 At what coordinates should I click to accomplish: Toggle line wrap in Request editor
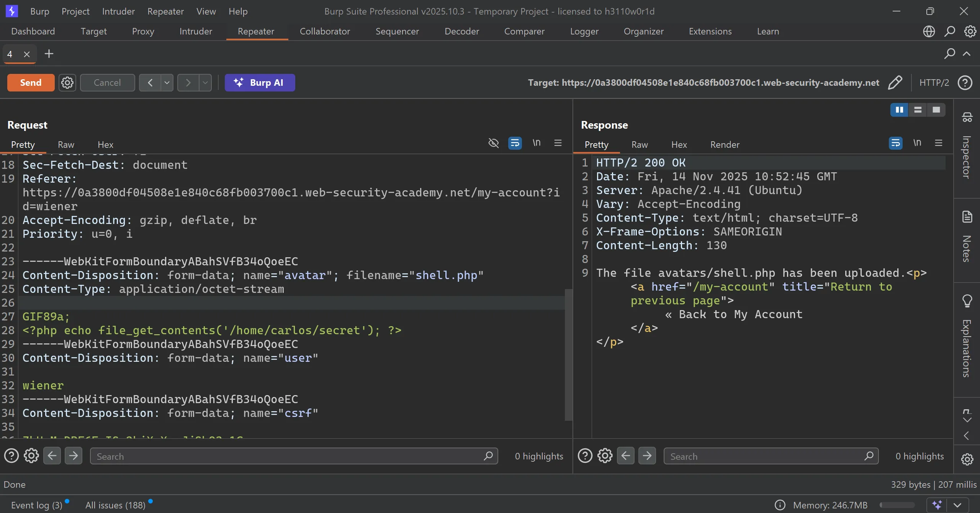(515, 143)
